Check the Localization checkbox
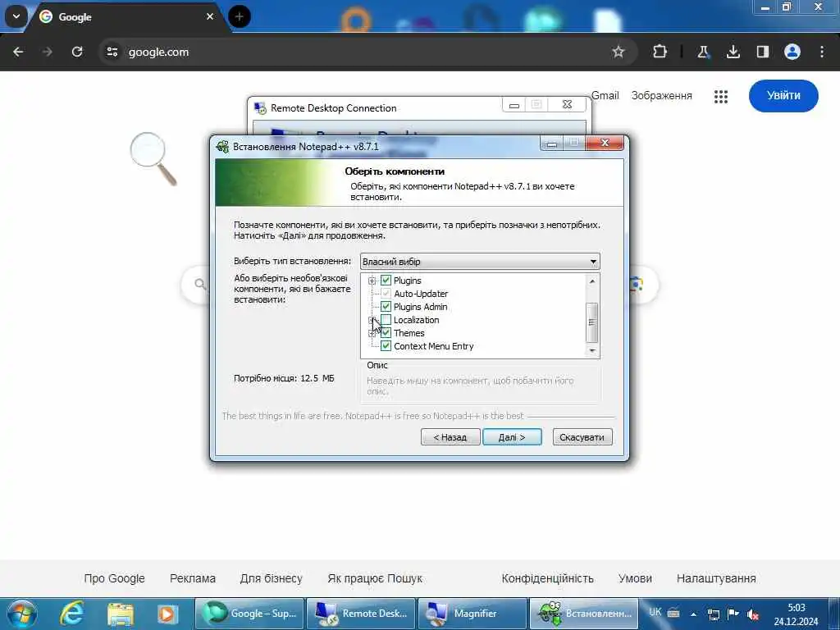Image resolution: width=840 pixels, height=630 pixels. (x=386, y=320)
